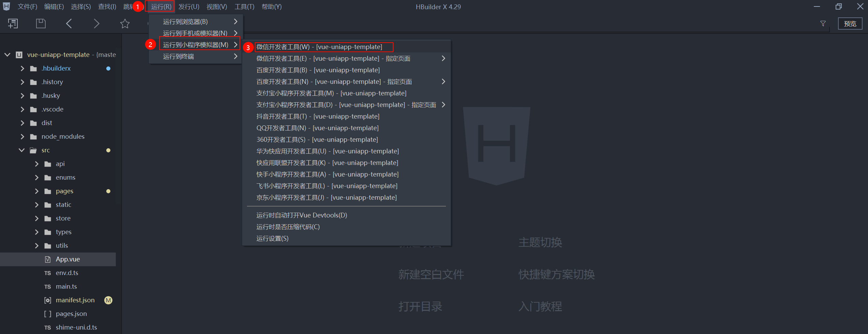The image size is (868, 334).
Task: Click the manifest.json gear file icon
Action: (x=48, y=300)
